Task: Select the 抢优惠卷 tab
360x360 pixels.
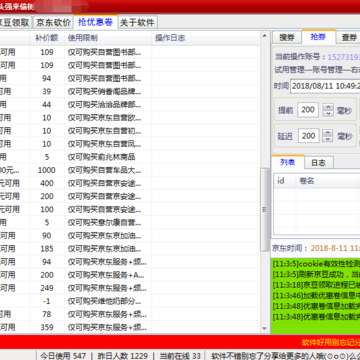Action: click(x=95, y=22)
